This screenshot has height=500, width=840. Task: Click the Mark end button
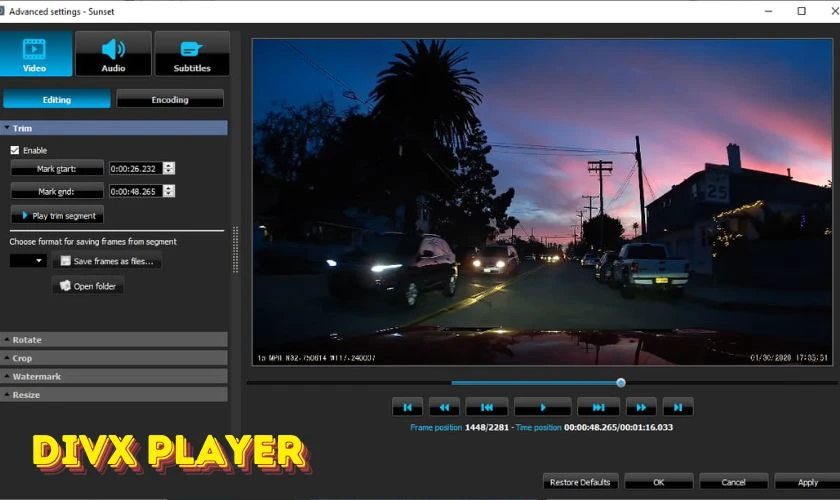point(57,191)
